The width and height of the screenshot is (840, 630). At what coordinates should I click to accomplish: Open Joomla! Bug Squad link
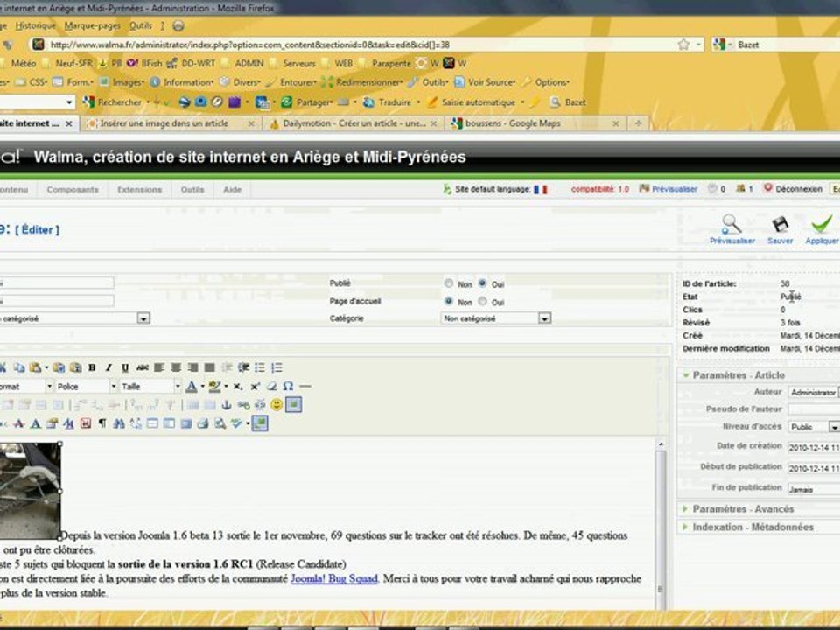(333, 578)
